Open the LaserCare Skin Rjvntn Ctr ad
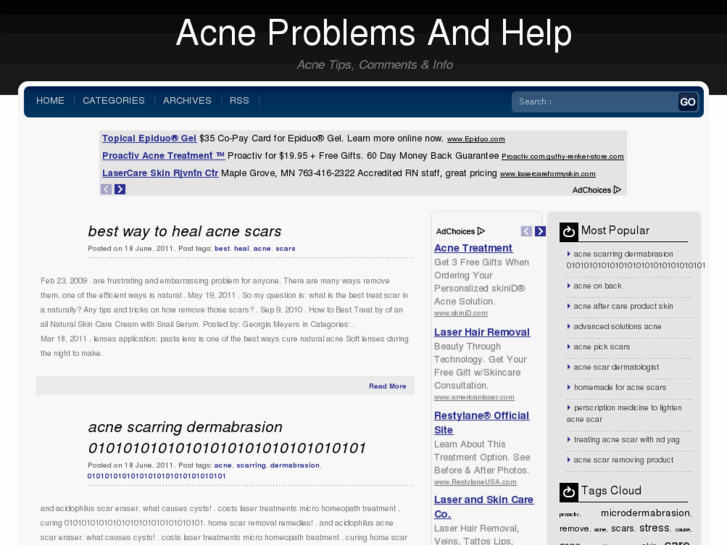The height and width of the screenshot is (545, 727). pyautogui.click(x=160, y=173)
